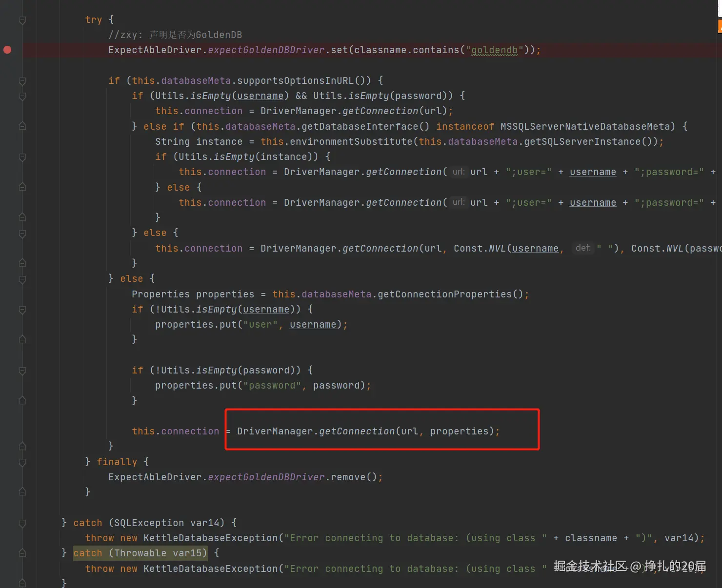Click the getSQLServerInstance method call
Image resolution: width=722 pixels, height=588 pixels.
click(x=582, y=141)
